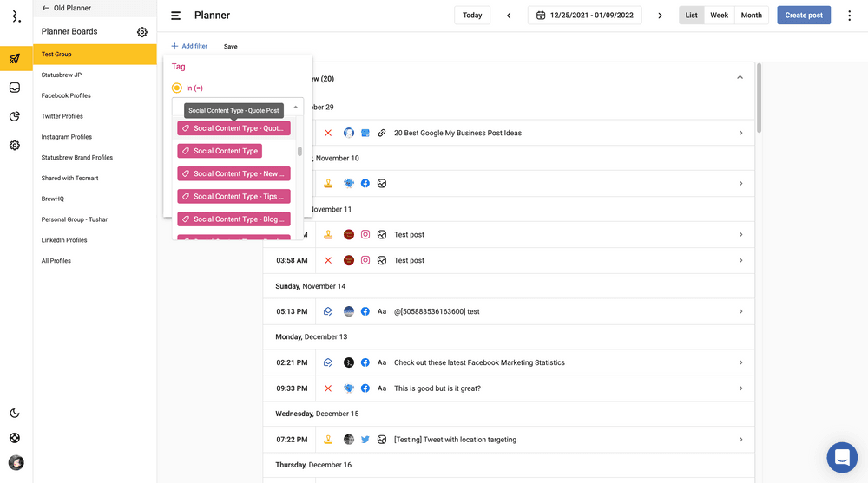Viewport: 868px width, 483px height.
Task: Open the date range picker 12/25/2021 - 01/09/2022
Action: 584,16
